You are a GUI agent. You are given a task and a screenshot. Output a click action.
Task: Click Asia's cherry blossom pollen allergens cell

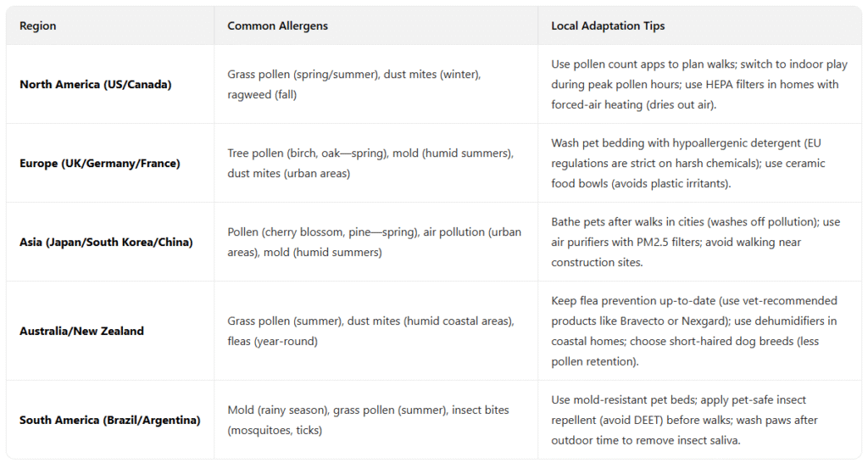[374, 242]
